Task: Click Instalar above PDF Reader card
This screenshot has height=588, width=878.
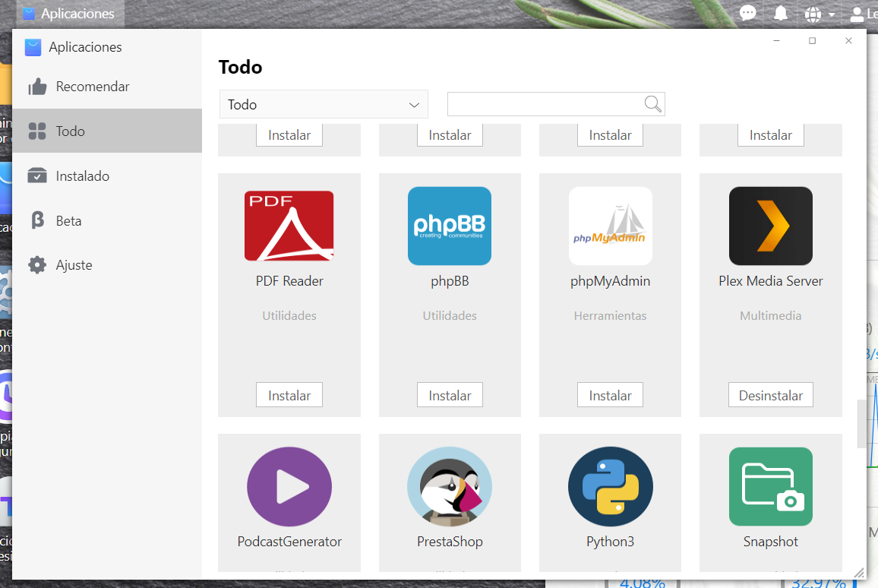Action: [289, 135]
